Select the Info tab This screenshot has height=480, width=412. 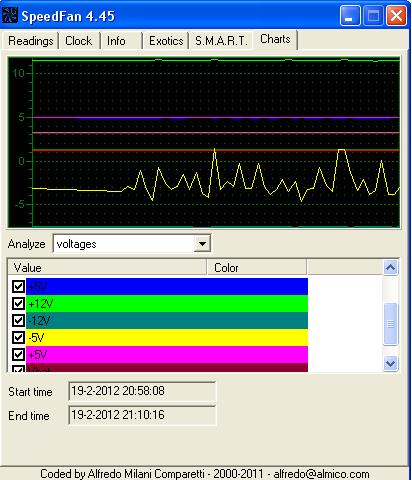116,41
